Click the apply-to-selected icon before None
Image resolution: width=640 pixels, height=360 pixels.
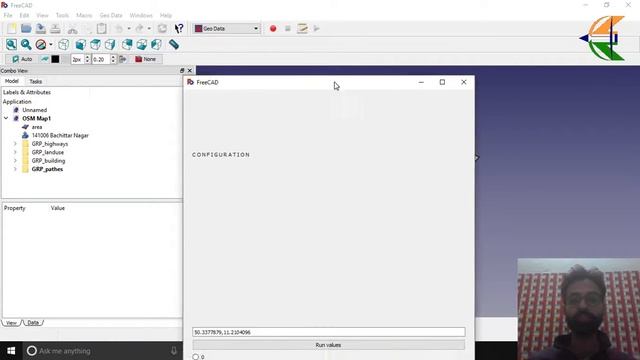(x=122, y=59)
